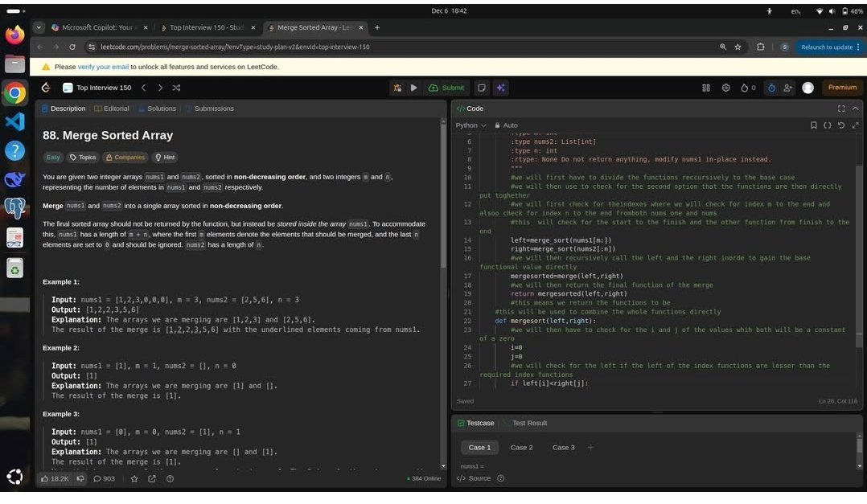Open the Submissions tab
Image resolution: width=867 pixels, height=504 pixels.
coord(210,109)
